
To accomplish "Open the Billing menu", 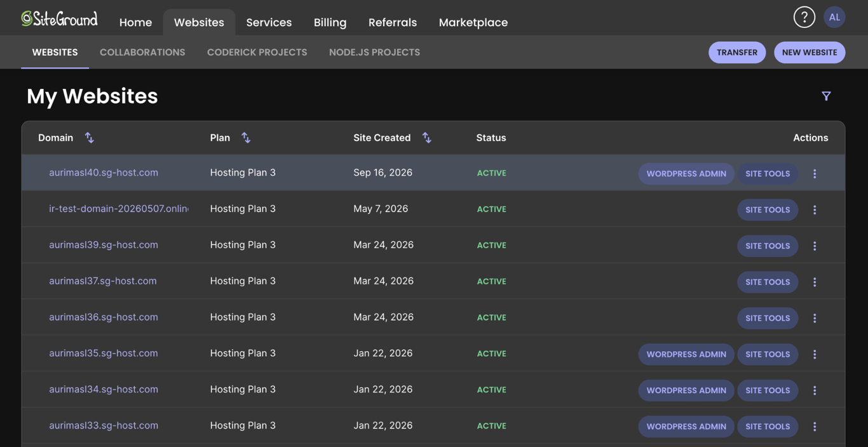I will 330,22.
